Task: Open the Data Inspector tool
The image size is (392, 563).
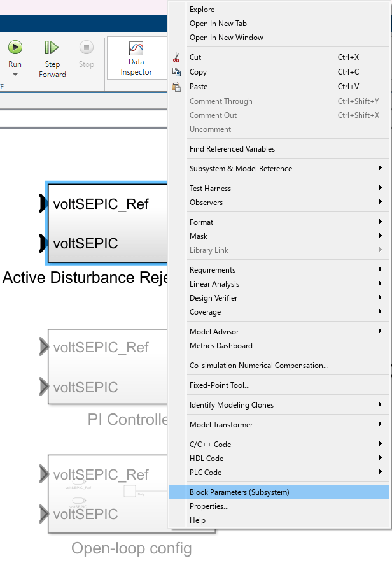Action: click(136, 48)
